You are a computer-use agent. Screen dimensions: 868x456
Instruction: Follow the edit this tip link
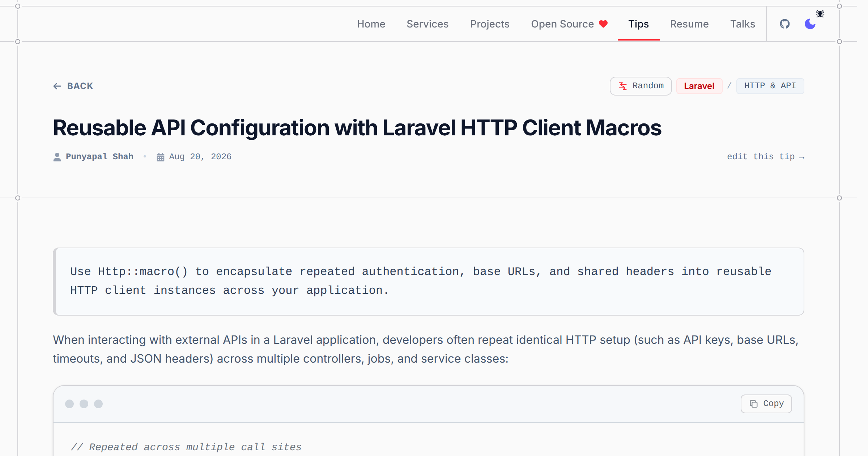(x=766, y=157)
